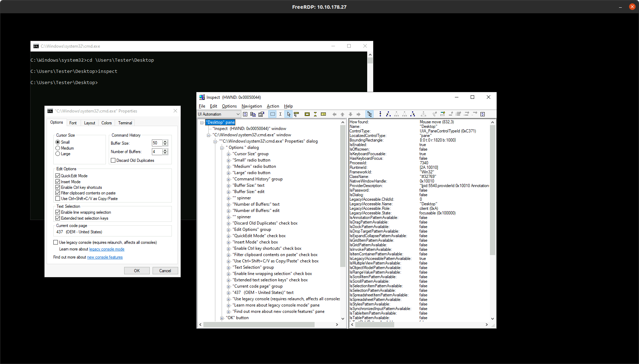This screenshot has height=364, width=639.
Task: Toggle Insert Mode checkbox
Action: [x=58, y=182]
